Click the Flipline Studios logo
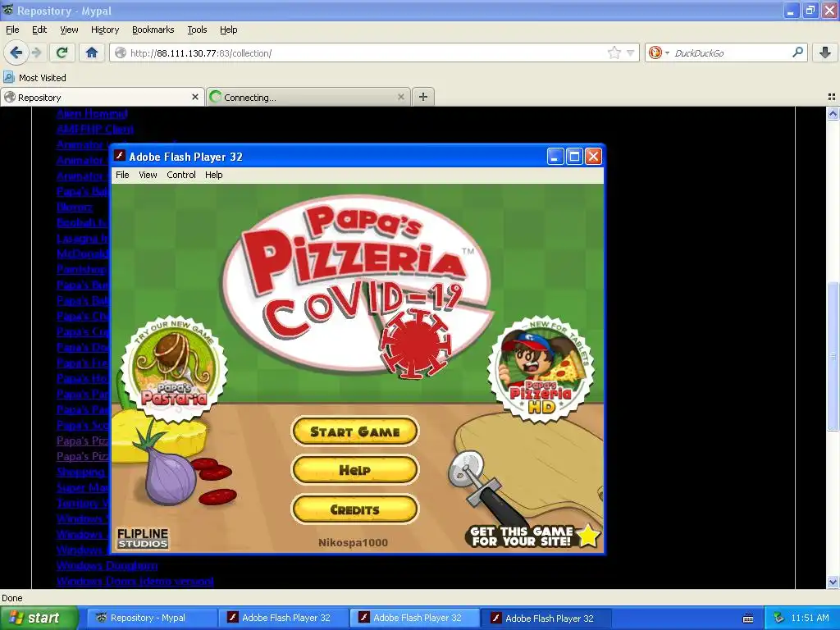 (x=143, y=538)
